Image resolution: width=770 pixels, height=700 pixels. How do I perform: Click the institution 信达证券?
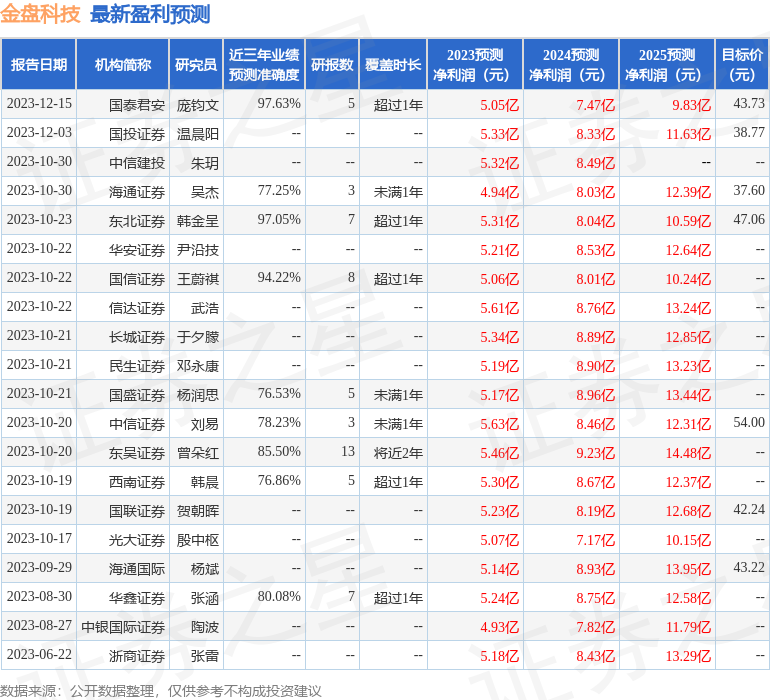tap(137, 308)
